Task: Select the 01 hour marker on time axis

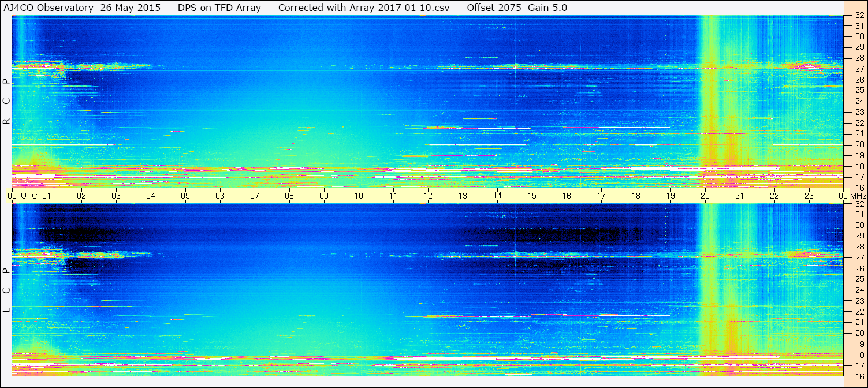Action: coord(47,196)
